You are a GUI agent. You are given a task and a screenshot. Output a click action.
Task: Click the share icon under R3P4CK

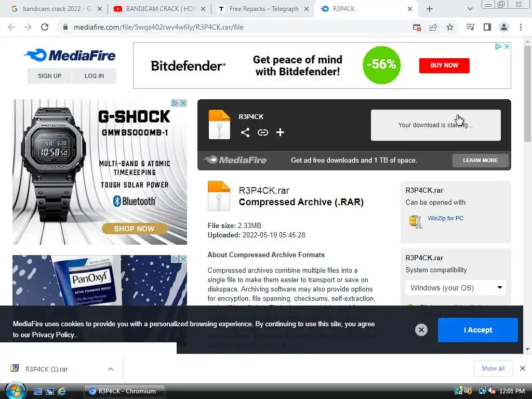245,132
